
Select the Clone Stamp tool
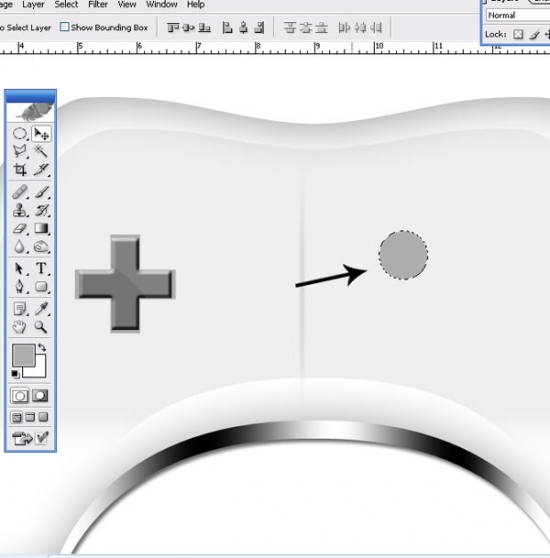pyautogui.click(x=20, y=210)
